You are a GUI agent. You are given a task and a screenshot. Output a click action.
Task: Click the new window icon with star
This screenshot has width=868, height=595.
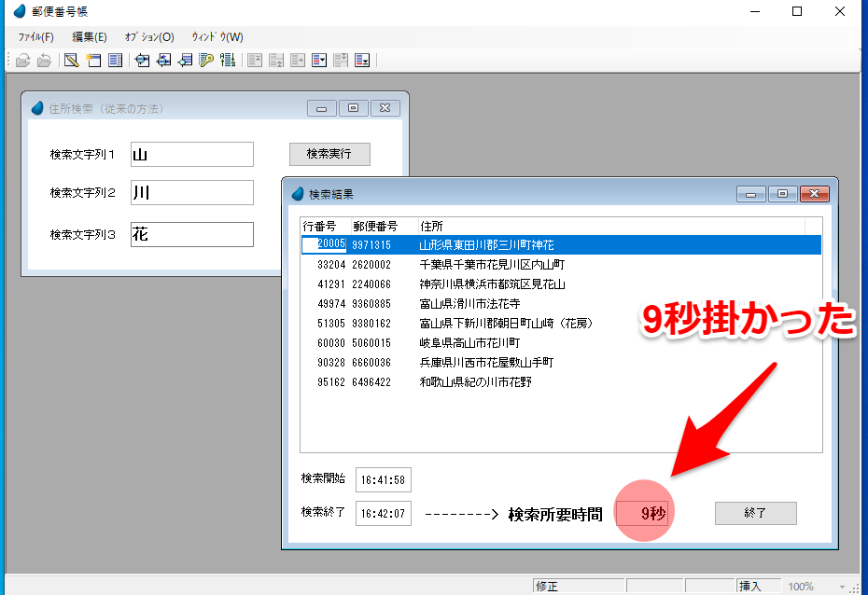pyautogui.click(x=93, y=61)
